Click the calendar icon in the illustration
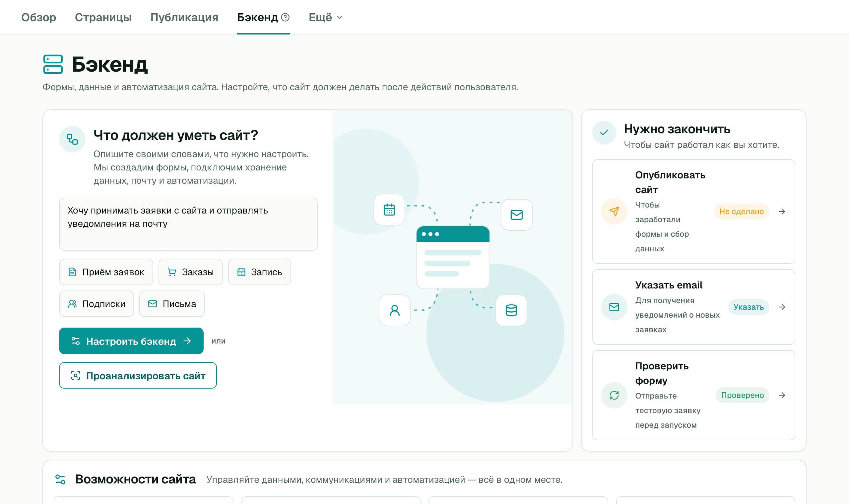The image size is (849, 504). (x=389, y=210)
